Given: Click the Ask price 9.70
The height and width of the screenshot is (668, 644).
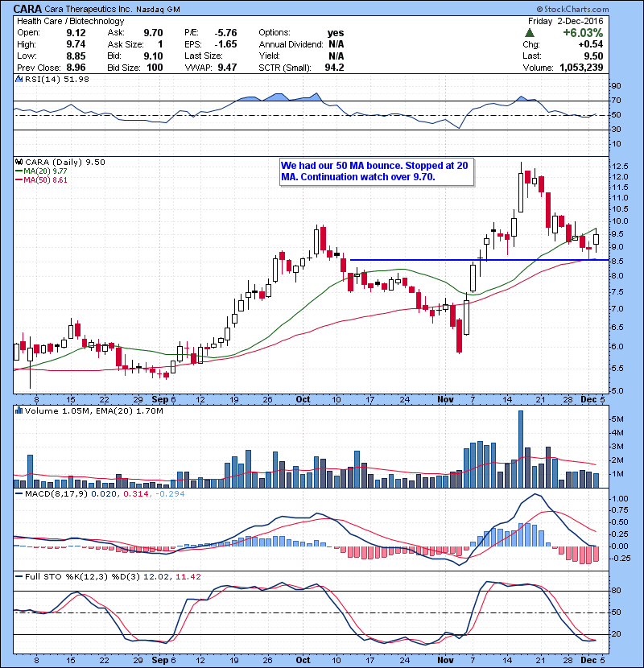Looking at the screenshot, I should (154, 33).
